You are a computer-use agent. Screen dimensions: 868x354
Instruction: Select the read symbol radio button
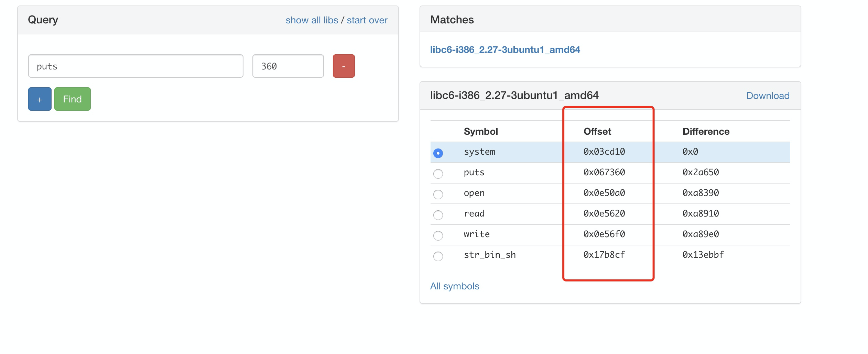click(438, 215)
